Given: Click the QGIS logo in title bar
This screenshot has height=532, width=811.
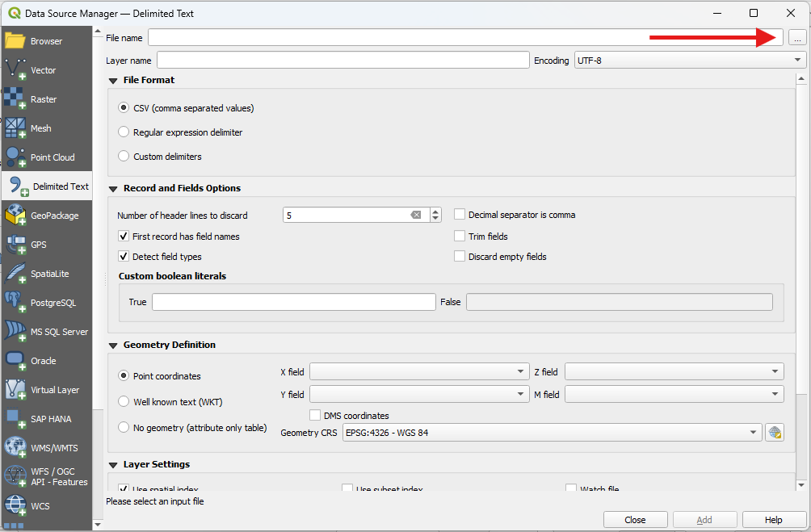Looking at the screenshot, I should click(x=14, y=13).
